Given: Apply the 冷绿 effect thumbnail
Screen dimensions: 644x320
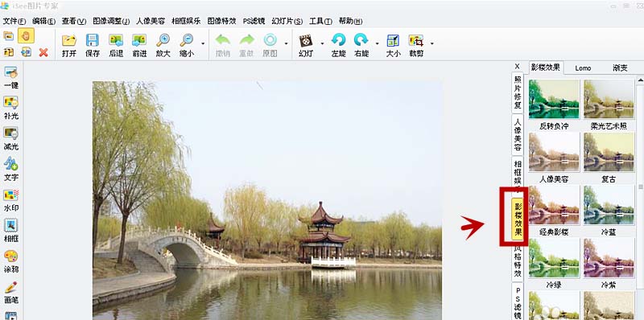Looking at the screenshot, I should click(554, 258).
